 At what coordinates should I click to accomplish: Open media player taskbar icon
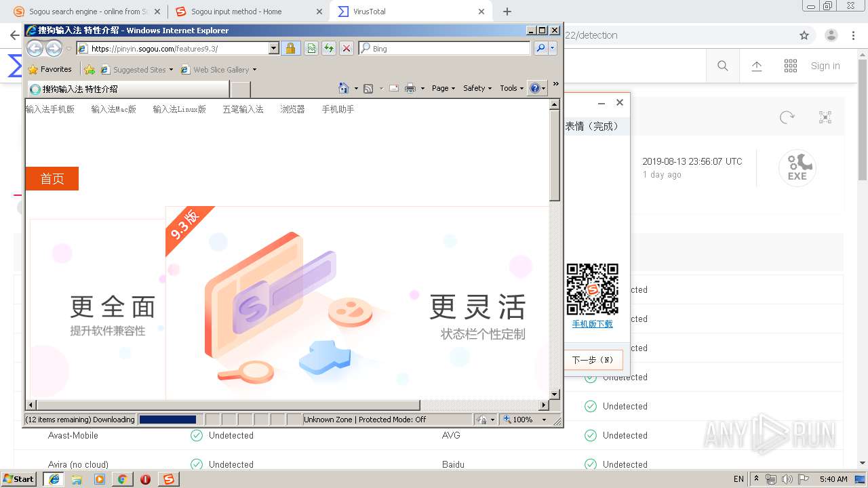[x=100, y=479]
